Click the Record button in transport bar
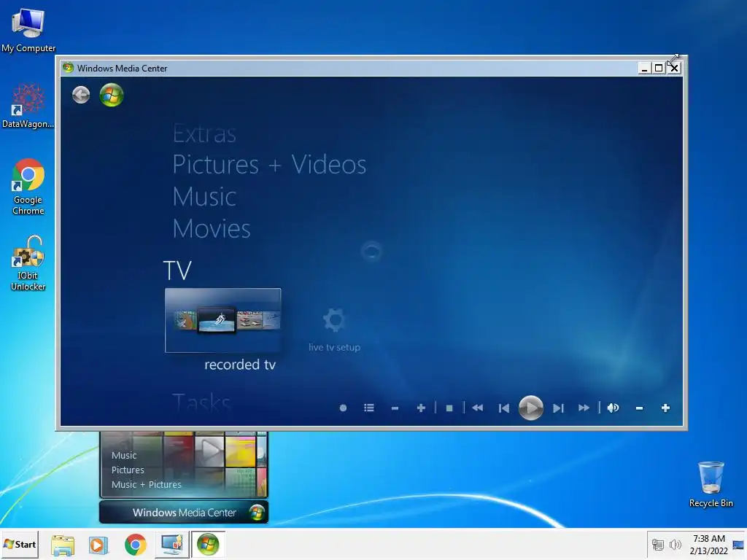Image resolution: width=747 pixels, height=560 pixels. (x=343, y=408)
